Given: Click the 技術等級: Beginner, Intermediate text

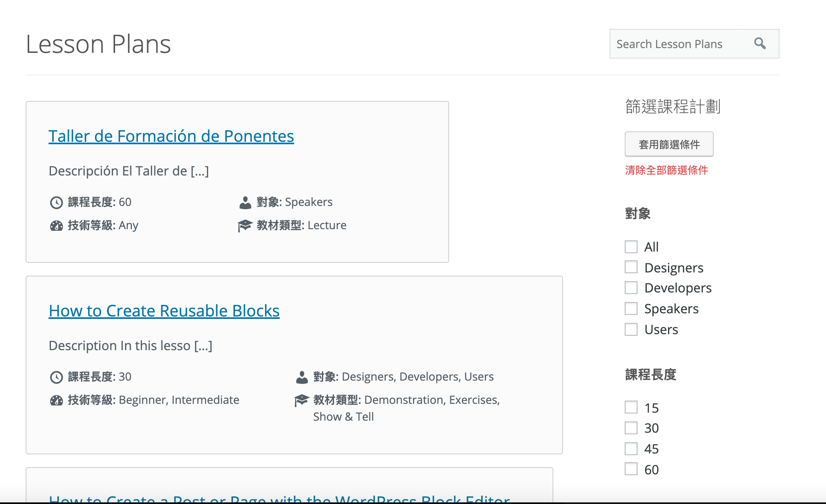Looking at the screenshot, I should 154,400.
